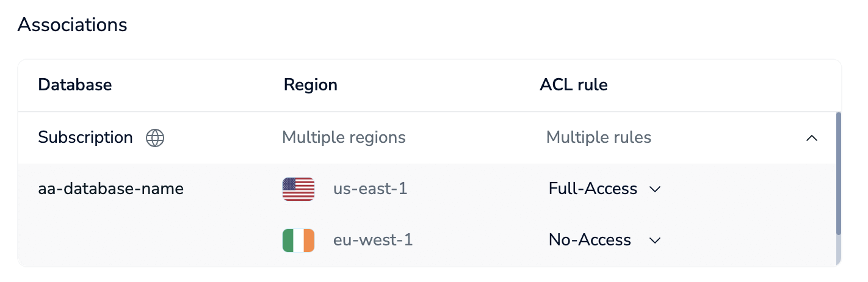Click the chevron arrow beside No-Access
The height and width of the screenshot is (282, 868).
tap(655, 240)
